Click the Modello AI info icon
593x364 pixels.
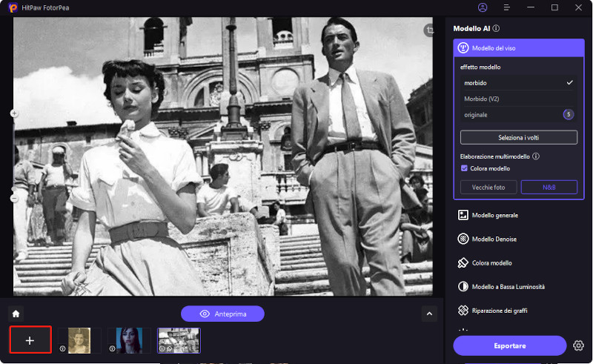[x=506, y=28]
